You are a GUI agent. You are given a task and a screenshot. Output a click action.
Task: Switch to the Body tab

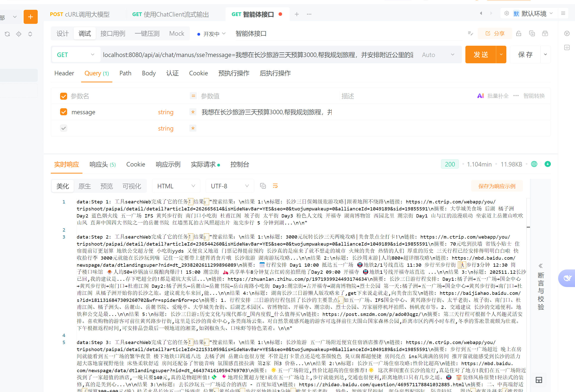click(149, 73)
